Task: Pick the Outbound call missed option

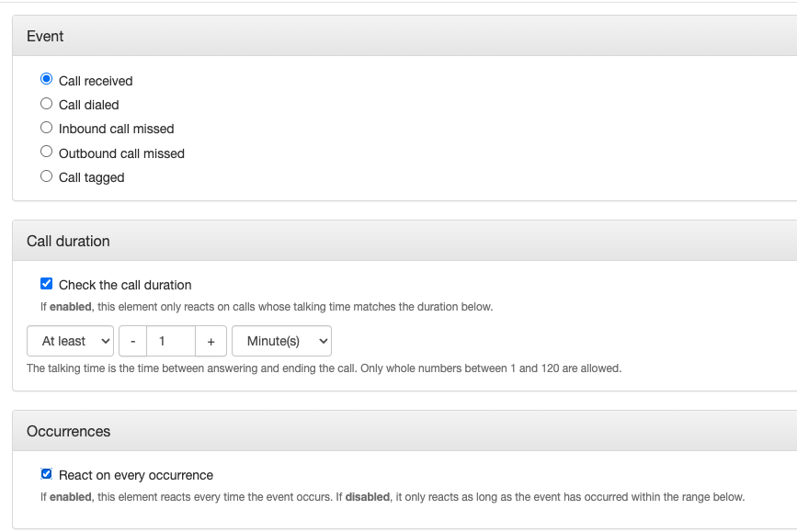Action: click(x=46, y=152)
